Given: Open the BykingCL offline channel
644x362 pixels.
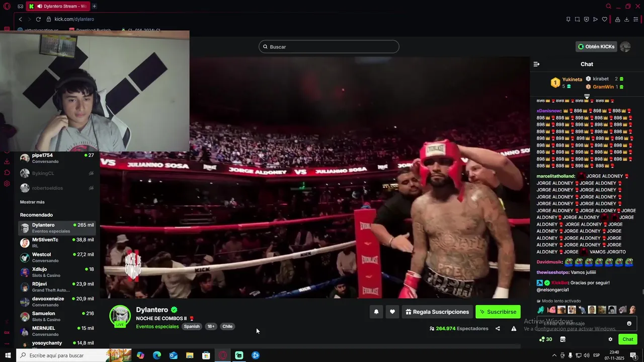Looking at the screenshot, I should click(57, 173).
